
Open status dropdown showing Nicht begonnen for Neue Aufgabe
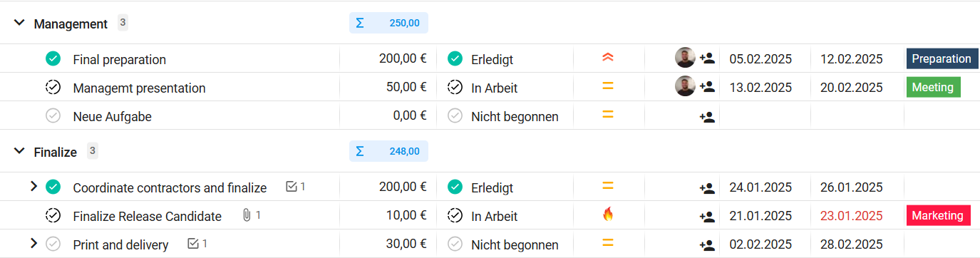(x=505, y=116)
